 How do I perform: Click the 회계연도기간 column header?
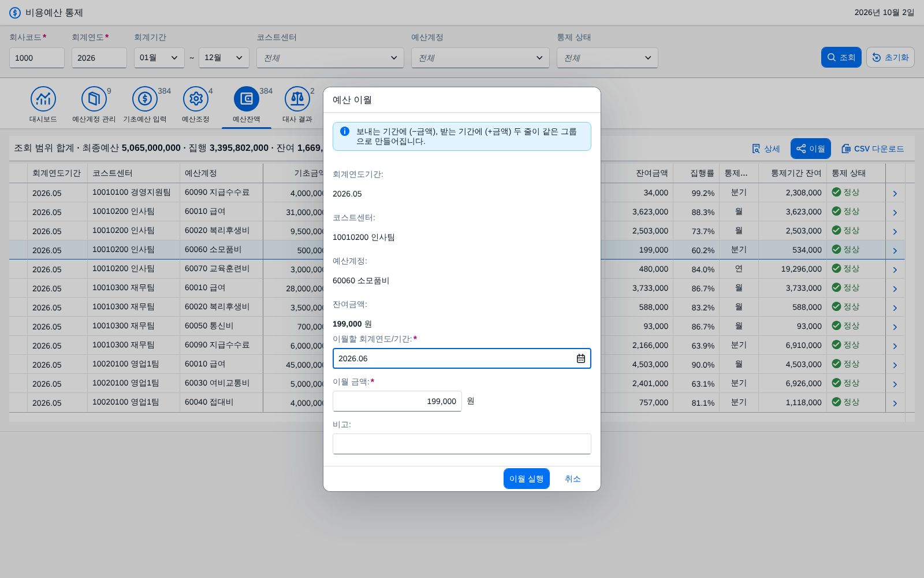pos(57,173)
